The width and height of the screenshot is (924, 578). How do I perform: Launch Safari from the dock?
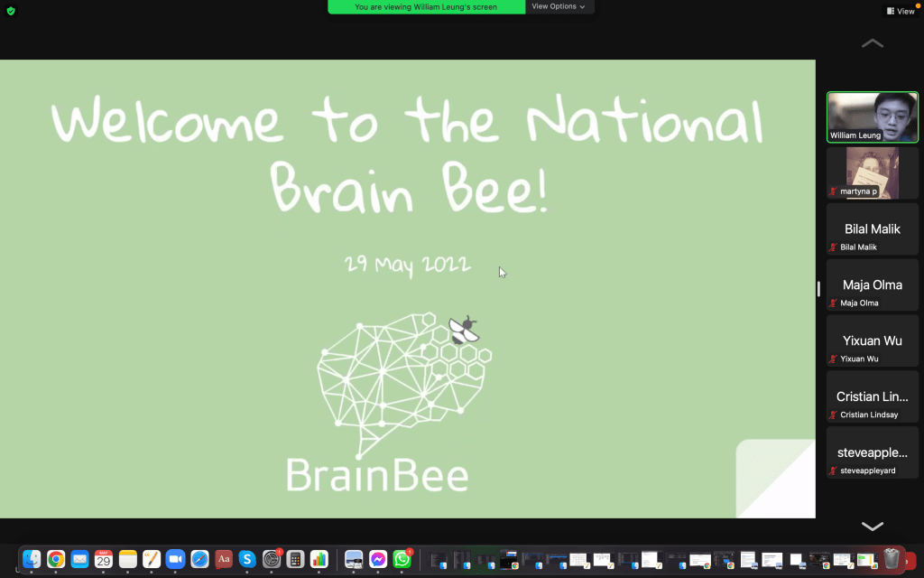click(x=199, y=559)
